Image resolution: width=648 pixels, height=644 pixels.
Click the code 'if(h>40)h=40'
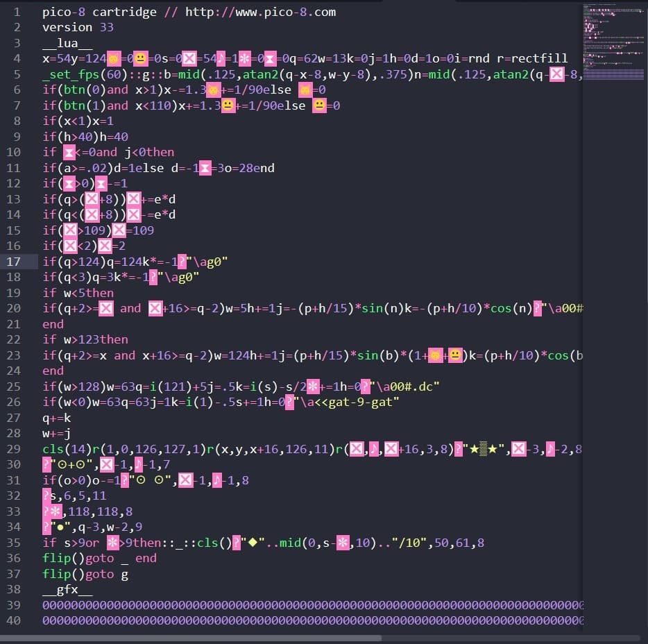click(85, 137)
